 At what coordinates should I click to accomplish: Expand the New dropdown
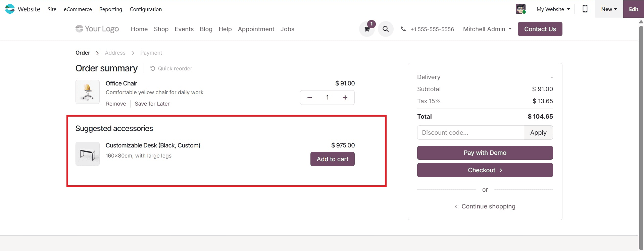(608, 9)
